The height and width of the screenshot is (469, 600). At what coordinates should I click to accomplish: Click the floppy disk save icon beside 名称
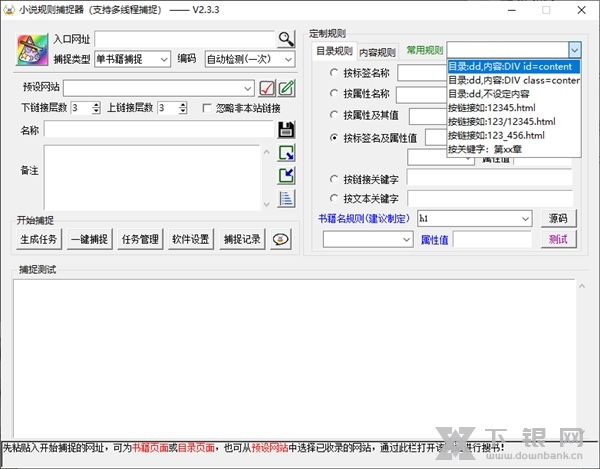[x=286, y=129]
